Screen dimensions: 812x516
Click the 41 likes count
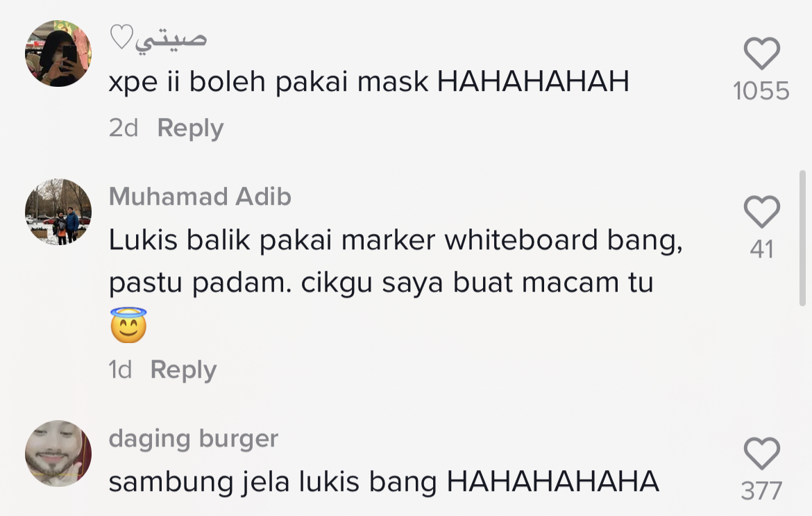tap(762, 249)
